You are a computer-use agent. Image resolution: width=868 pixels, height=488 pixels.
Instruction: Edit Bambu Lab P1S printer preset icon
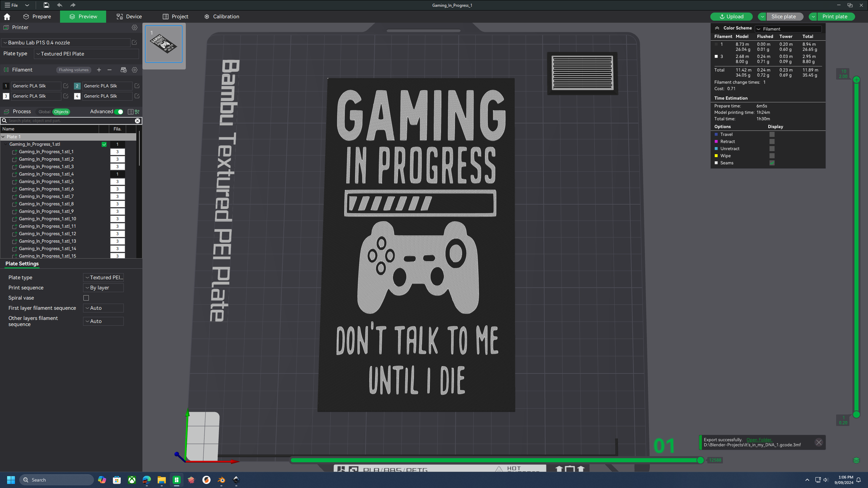click(x=134, y=42)
